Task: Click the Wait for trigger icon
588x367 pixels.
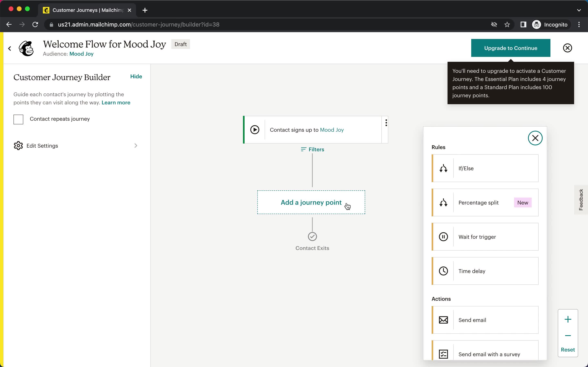Action: (443, 237)
